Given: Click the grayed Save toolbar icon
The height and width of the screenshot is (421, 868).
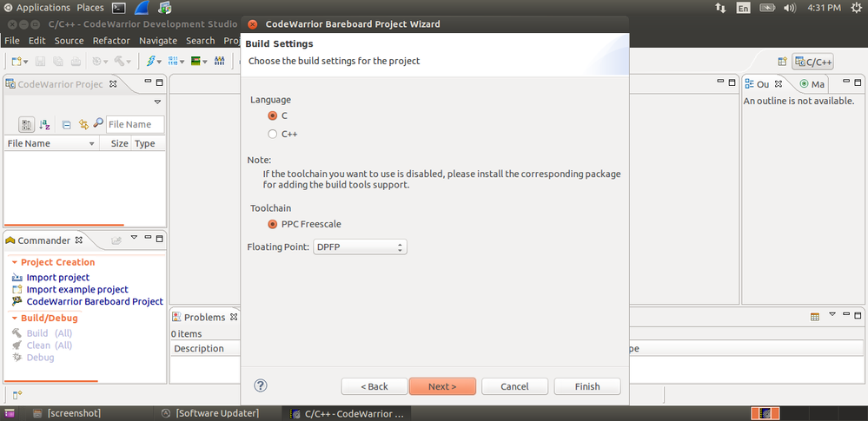Looking at the screenshot, I should click(41, 62).
